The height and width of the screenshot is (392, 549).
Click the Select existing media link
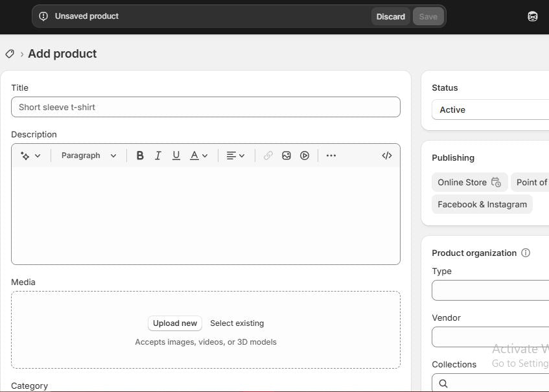237,323
